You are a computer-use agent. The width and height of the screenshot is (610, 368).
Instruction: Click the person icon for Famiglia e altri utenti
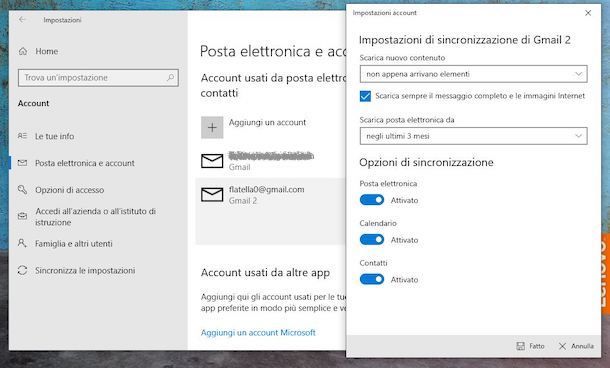(x=22, y=243)
